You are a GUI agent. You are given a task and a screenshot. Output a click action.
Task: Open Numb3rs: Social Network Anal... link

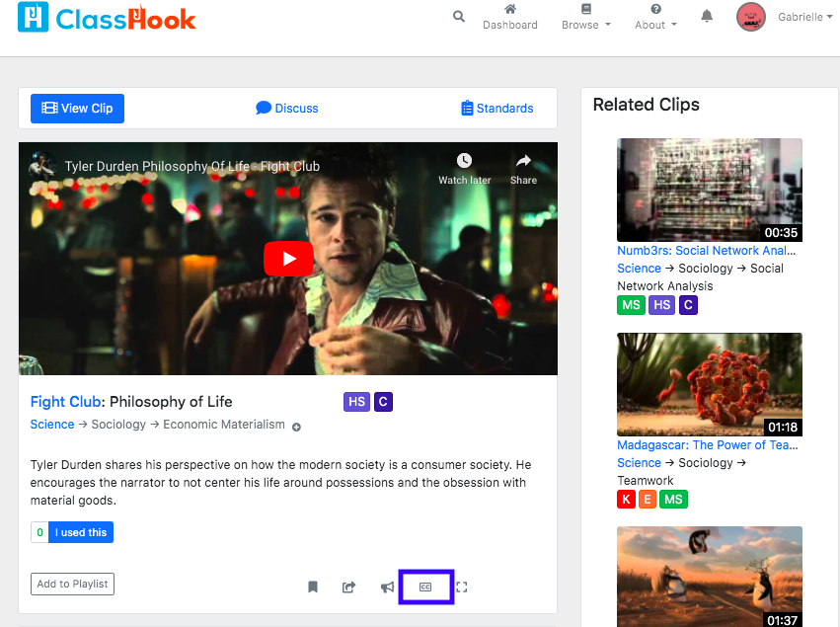[706, 251]
